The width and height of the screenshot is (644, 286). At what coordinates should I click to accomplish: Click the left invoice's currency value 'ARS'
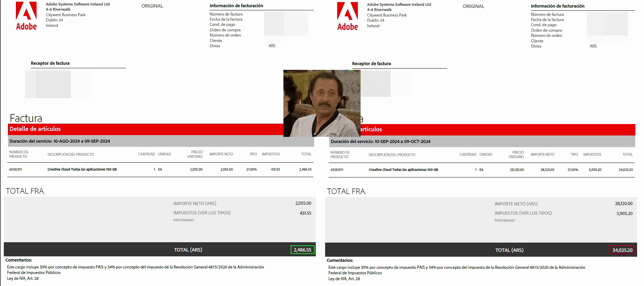[272, 46]
